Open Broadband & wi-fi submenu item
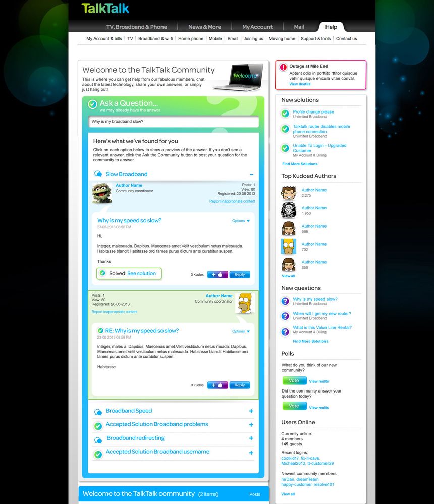Screen dimensions: 434x504 point(155,38)
